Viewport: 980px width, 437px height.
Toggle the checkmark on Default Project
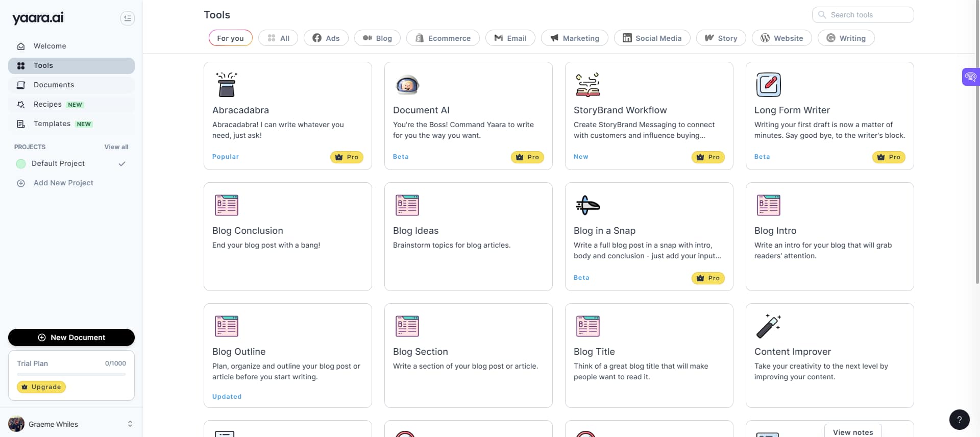pos(122,163)
